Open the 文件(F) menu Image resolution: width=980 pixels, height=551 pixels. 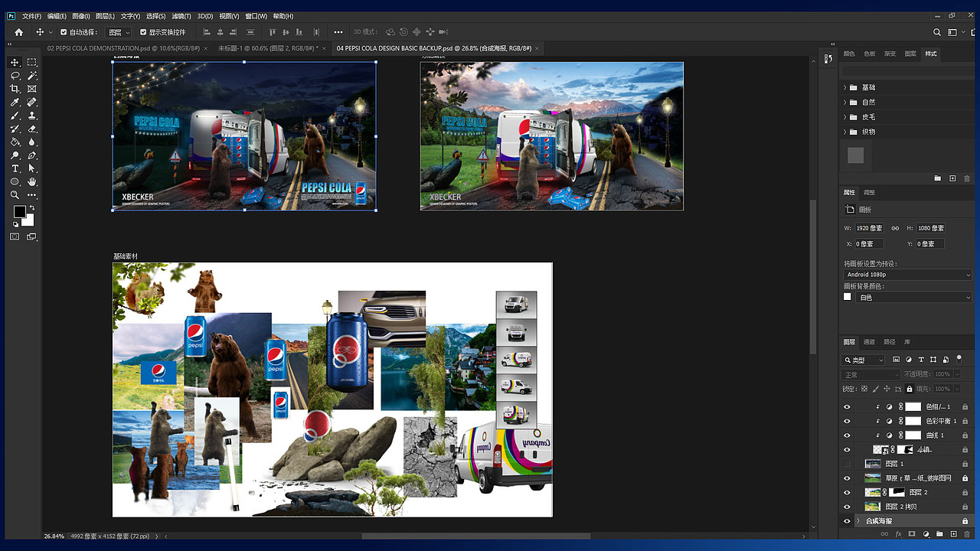click(x=31, y=16)
